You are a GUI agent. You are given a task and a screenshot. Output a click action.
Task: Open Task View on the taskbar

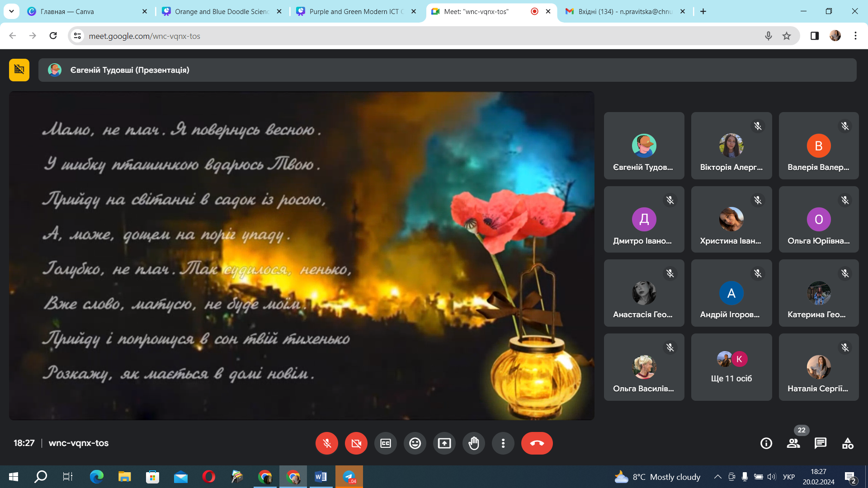(x=67, y=477)
